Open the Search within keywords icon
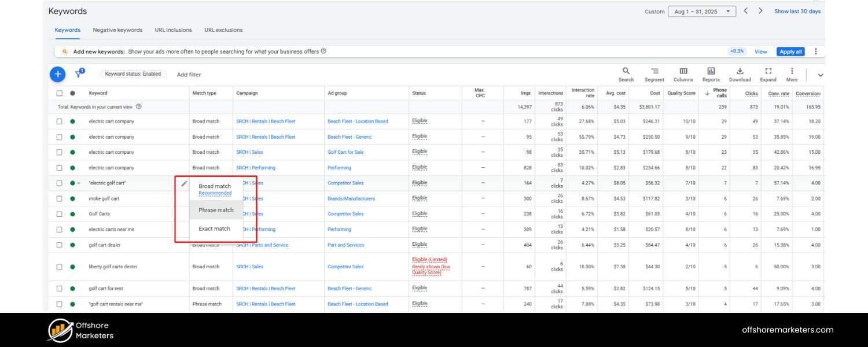This screenshot has width=868, height=347. tap(626, 71)
